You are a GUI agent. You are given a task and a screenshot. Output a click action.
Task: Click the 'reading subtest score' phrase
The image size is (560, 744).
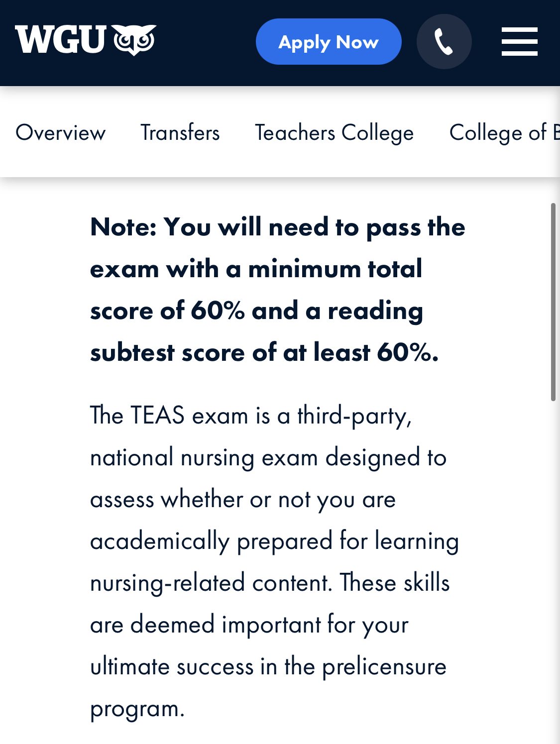point(256,331)
